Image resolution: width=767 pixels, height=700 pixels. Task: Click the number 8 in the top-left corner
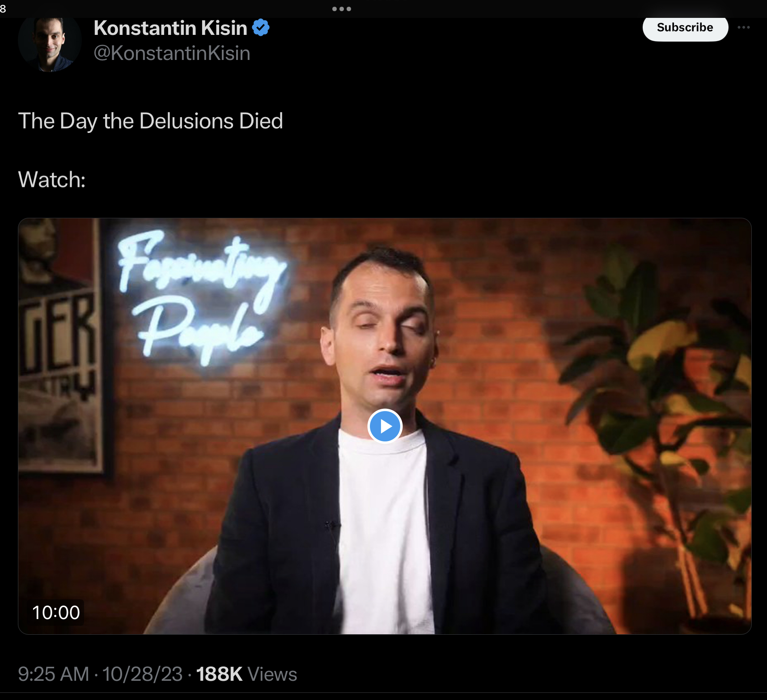(3, 8)
